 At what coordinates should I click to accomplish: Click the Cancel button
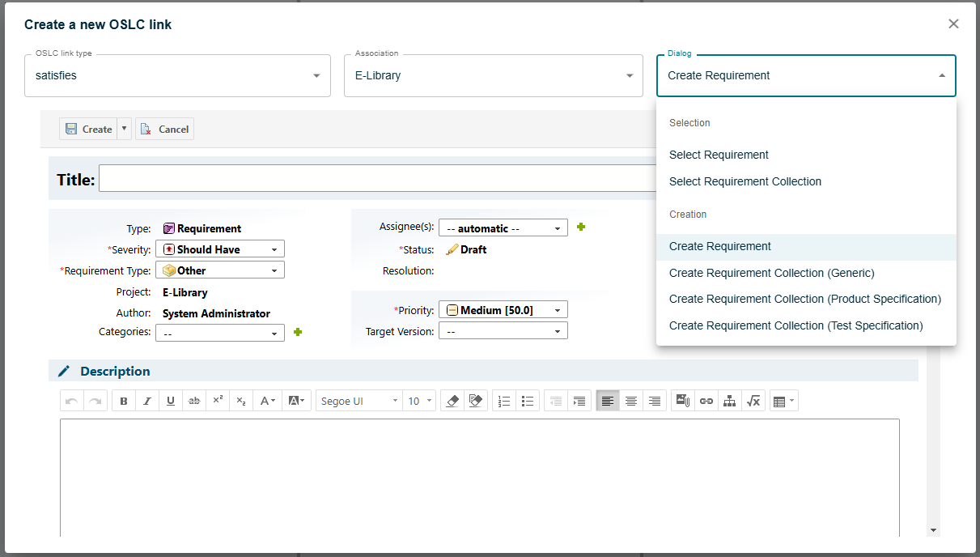(165, 129)
